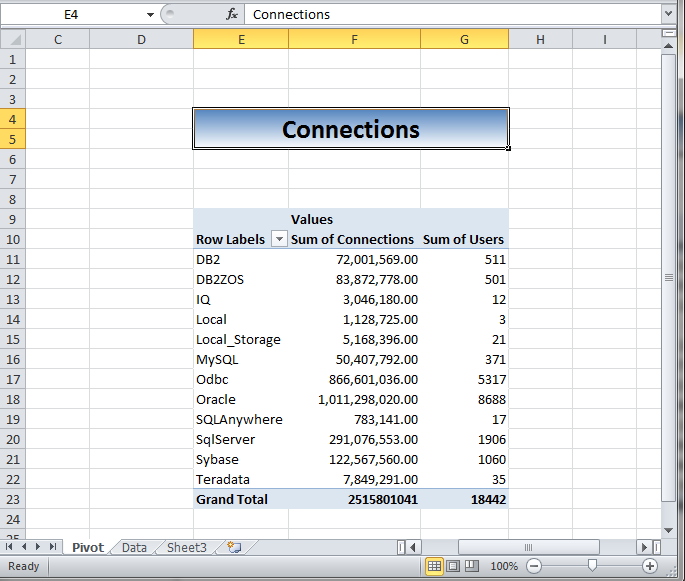The image size is (685, 581).
Task: Click horizontal scrollbar left arrow
Action: (x=413, y=547)
